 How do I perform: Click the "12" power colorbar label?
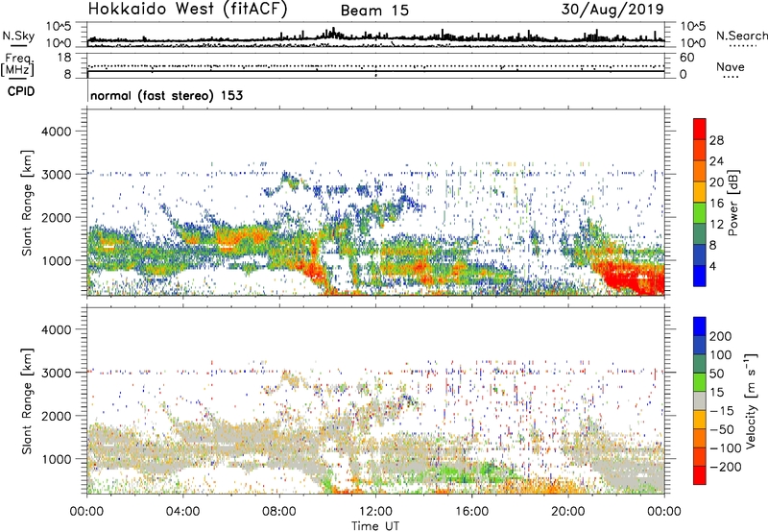pos(716,225)
